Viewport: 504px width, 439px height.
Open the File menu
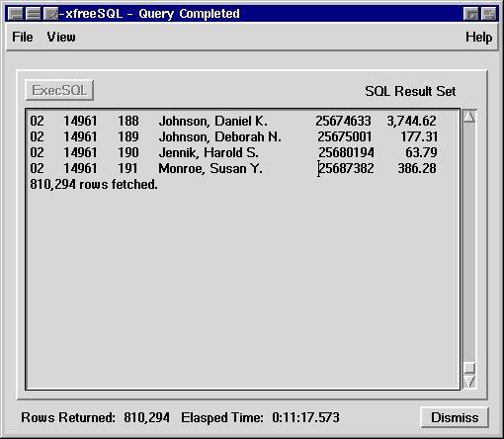click(x=23, y=37)
